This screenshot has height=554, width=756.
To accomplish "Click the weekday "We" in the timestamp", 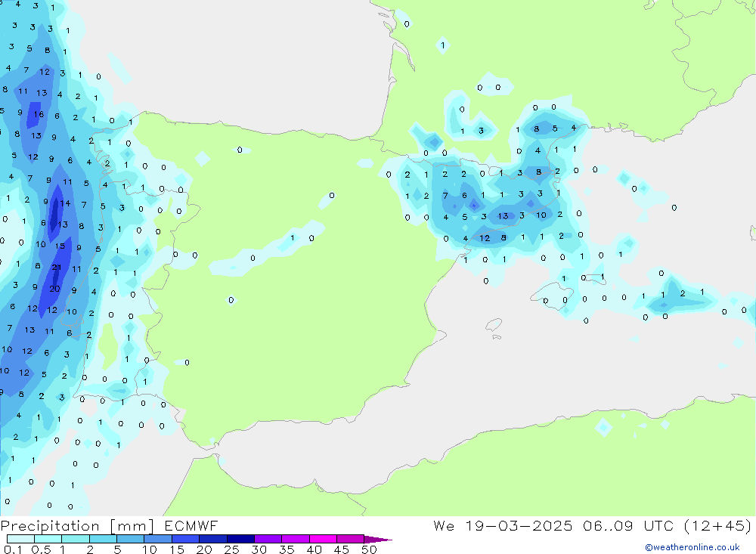I will pos(444,525).
